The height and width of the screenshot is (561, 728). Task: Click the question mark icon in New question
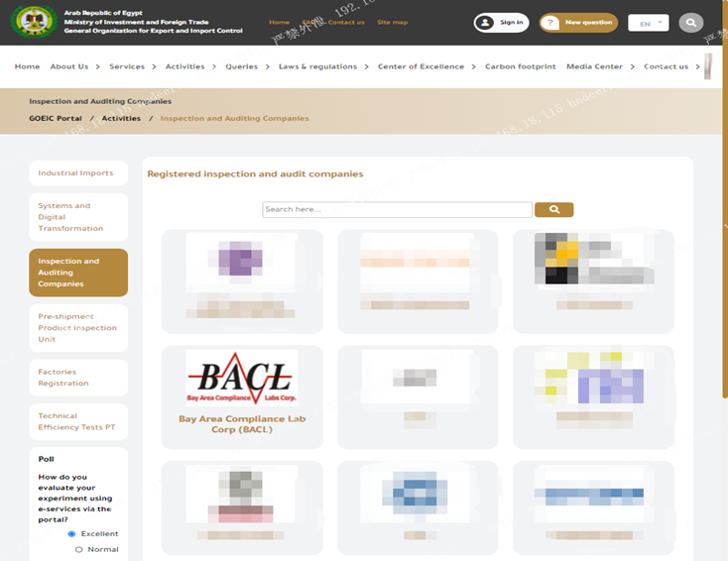550,23
